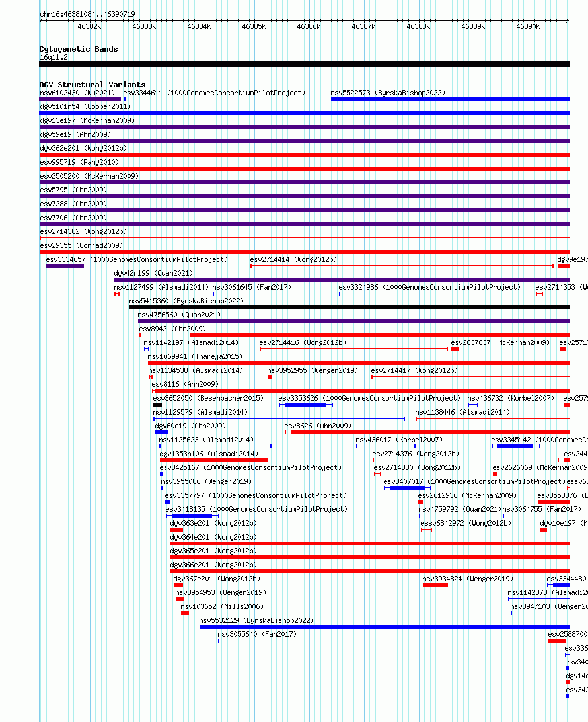This screenshot has height=722, width=588.
Task: Select nsv5532129 (ByrskaBishop2022) label
Action: pos(257,620)
